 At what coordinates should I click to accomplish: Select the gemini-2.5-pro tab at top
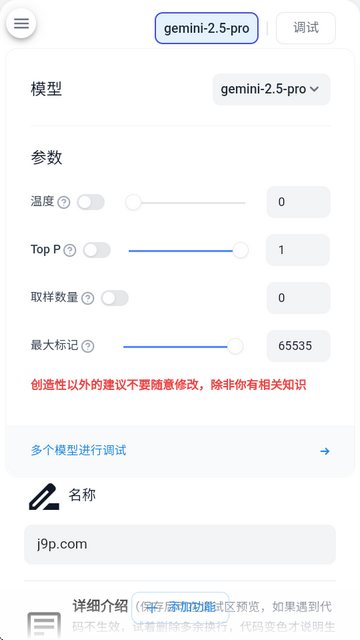point(207,28)
